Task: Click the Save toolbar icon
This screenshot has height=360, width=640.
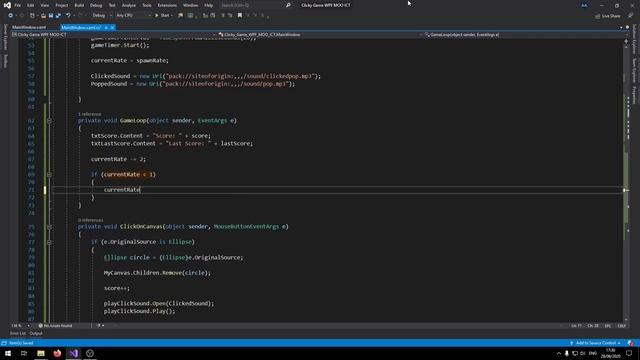Action: click(51, 16)
